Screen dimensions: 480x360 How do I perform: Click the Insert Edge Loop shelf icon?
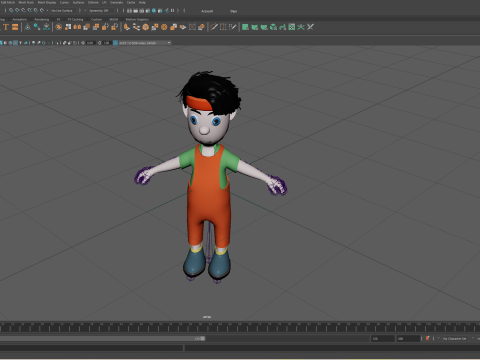[223, 27]
